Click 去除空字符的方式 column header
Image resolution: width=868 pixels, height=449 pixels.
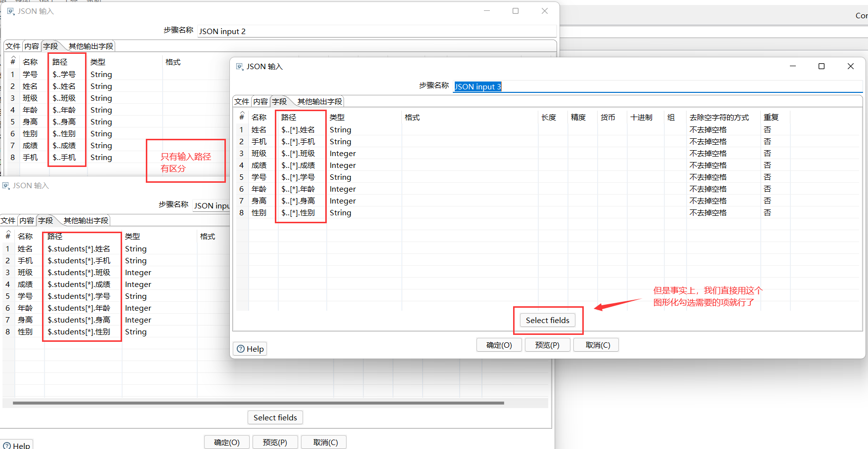[x=723, y=117]
